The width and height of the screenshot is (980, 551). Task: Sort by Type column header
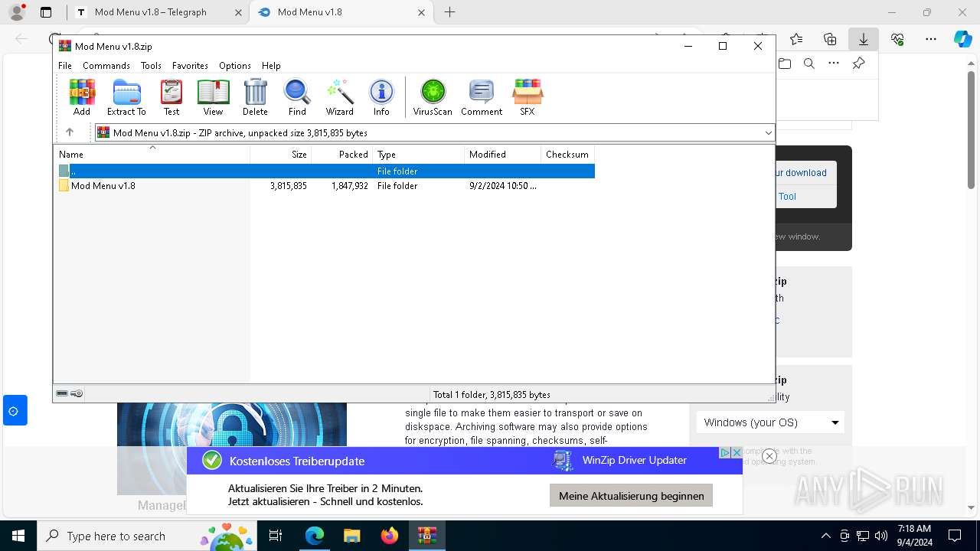pyautogui.click(x=419, y=155)
